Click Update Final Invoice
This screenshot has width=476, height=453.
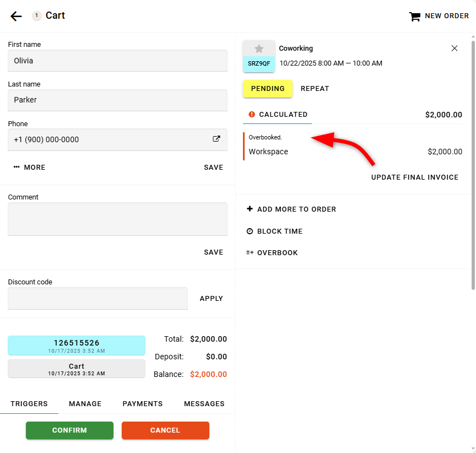coord(414,177)
